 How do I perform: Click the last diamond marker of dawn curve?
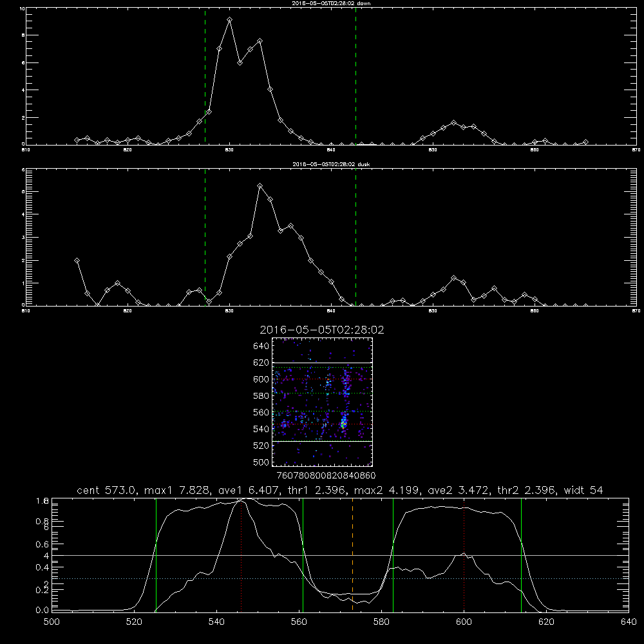(585, 142)
